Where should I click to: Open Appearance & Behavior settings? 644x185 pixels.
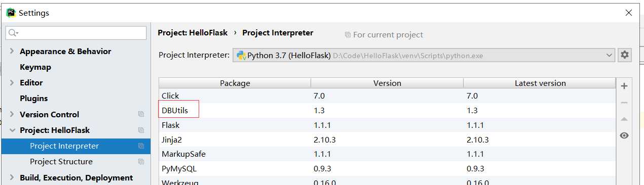(x=65, y=52)
